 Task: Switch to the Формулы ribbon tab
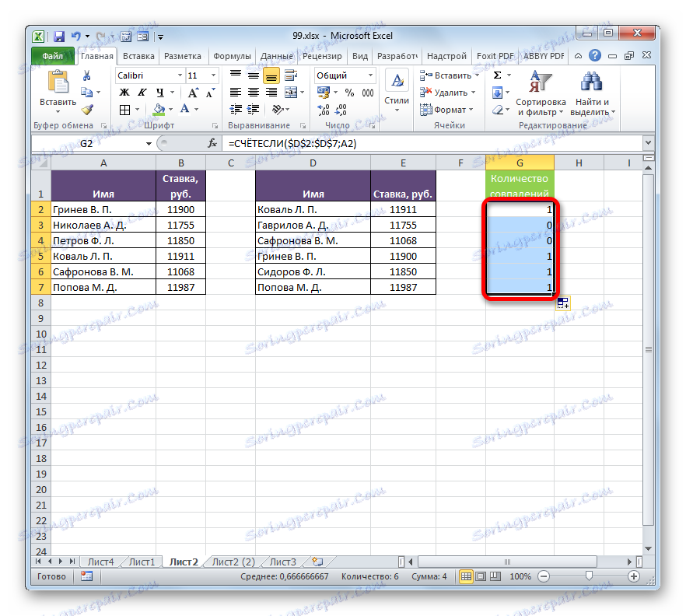(233, 55)
